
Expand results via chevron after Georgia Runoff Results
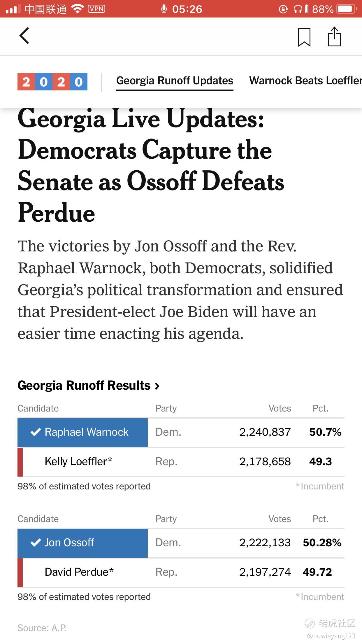click(x=157, y=386)
